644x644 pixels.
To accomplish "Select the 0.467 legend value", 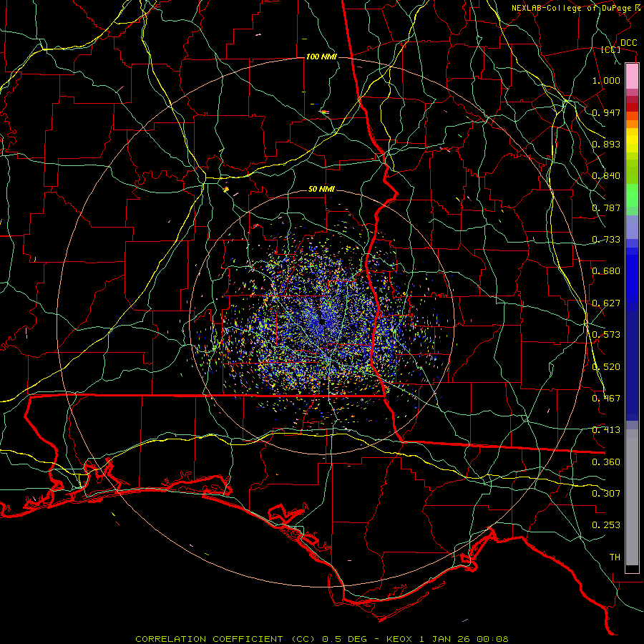I will coord(606,399).
